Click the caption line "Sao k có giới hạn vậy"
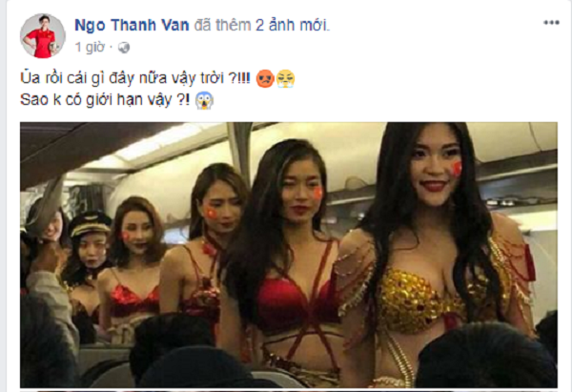572x392 pixels. click(105, 100)
